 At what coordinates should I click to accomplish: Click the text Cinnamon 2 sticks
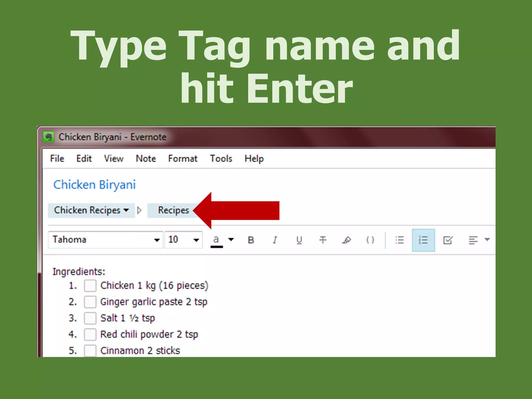pyautogui.click(x=140, y=351)
